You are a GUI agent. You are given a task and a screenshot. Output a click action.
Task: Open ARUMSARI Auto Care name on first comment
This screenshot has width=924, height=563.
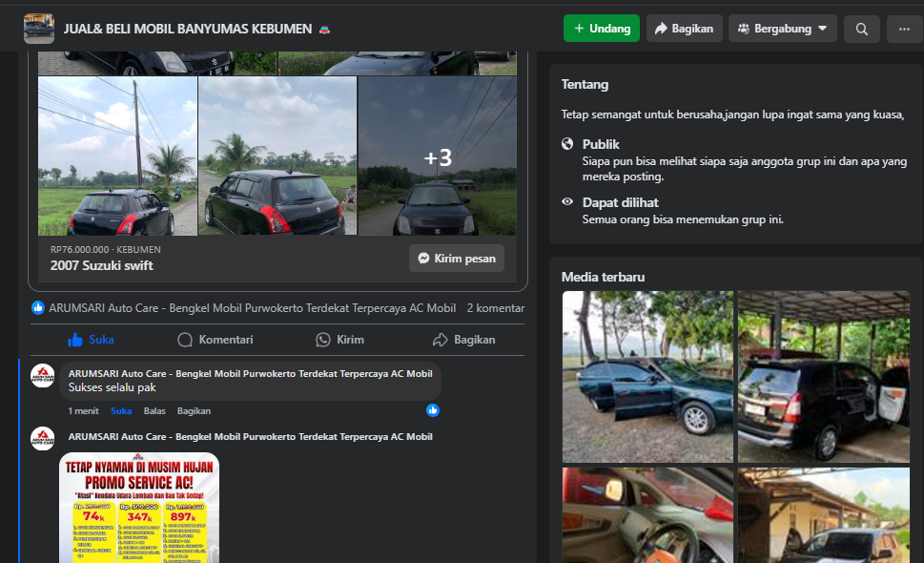coord(251,373)
